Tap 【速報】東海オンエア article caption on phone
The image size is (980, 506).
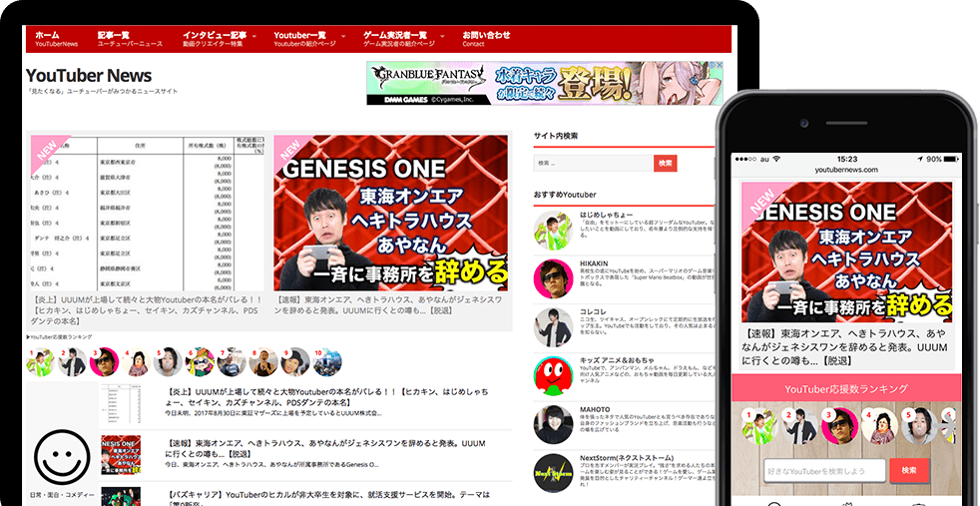845,346
